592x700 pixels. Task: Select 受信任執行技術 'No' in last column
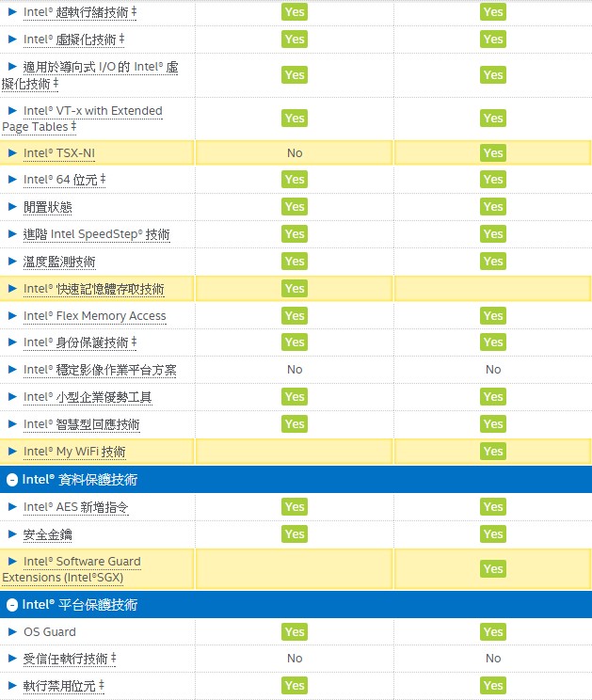click(493, 659)
